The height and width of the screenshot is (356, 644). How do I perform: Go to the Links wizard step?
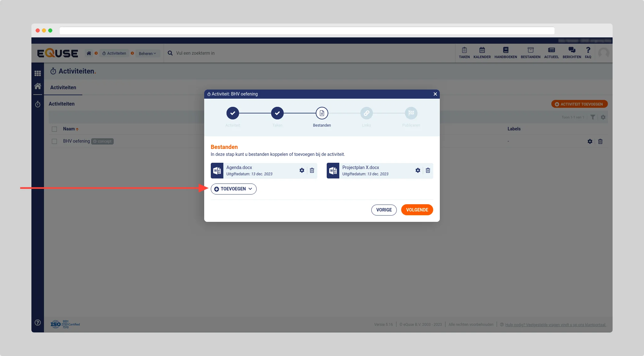pos(366,113)
